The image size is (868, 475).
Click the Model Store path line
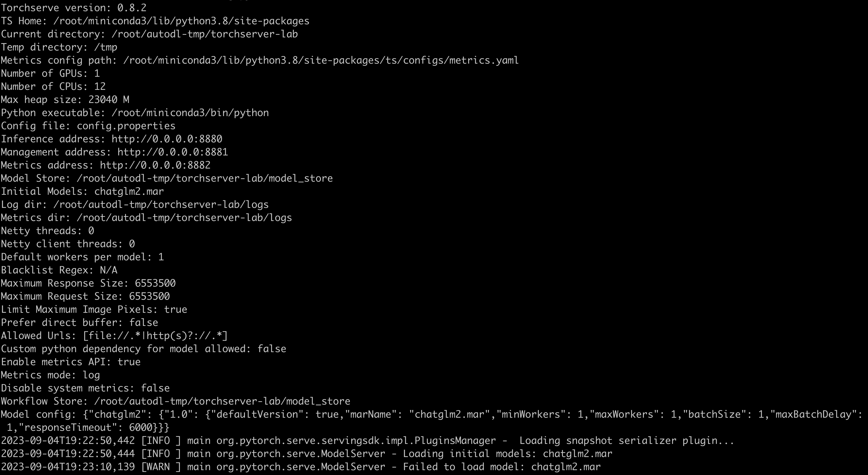coord(167,178)
